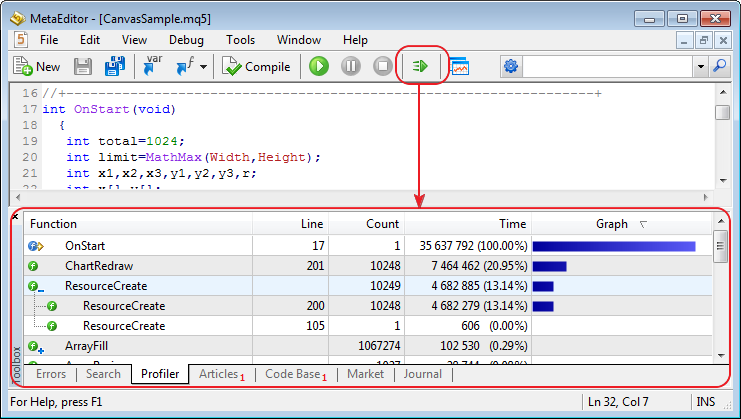Open the search box dropdown arrow
Image resolution: width=741 pixels, height=419 pixels.
pos(700,67)
